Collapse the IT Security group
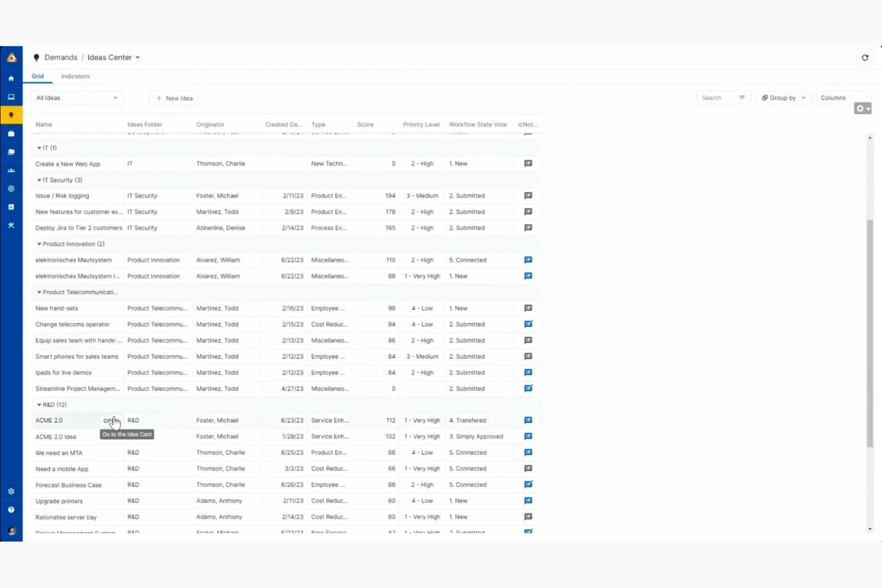This screenshot has height=588, width=882. click(39, 179)
